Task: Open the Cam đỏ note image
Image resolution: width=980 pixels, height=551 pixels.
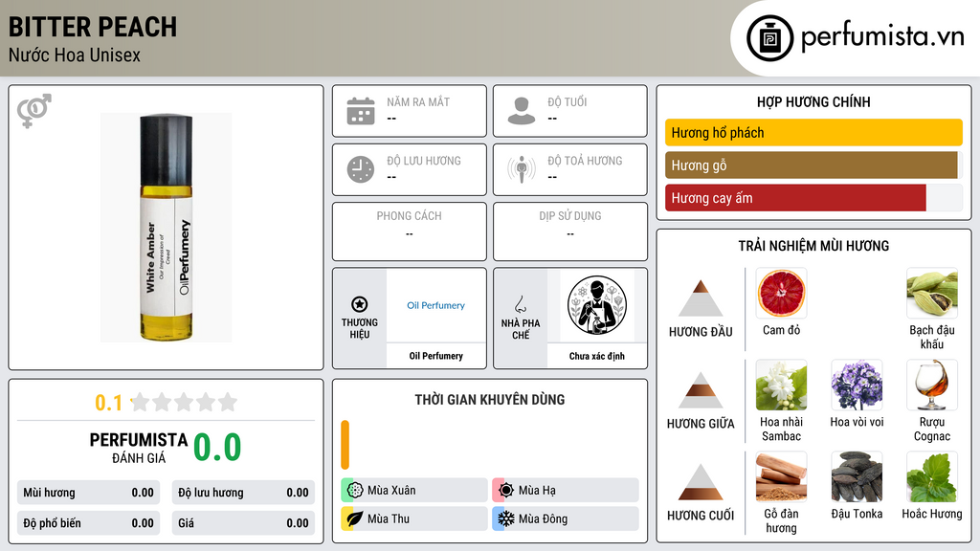Action: [781, 293]
